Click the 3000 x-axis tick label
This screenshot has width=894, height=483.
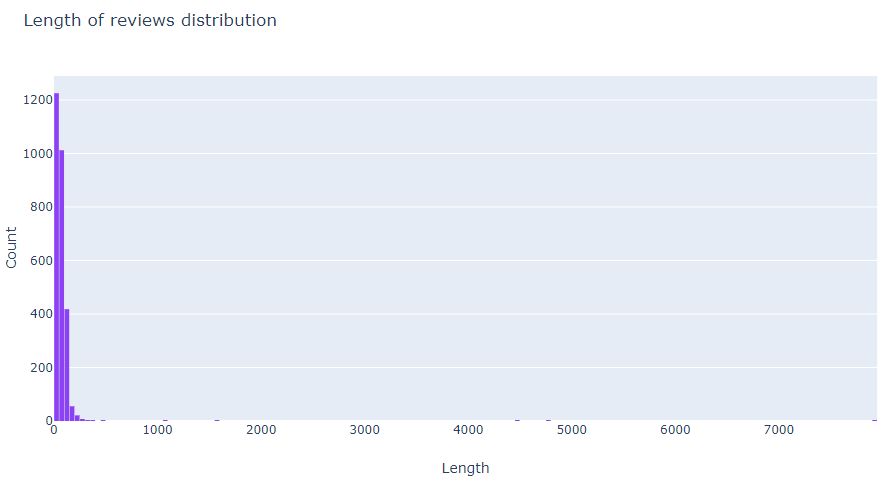point(365,430)
